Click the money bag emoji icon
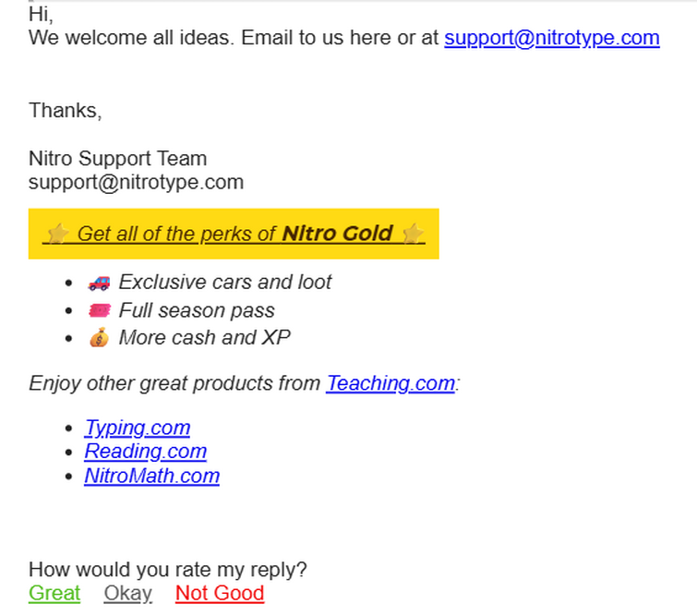Viewport: 697px width, 616px height. click(99, 338)
